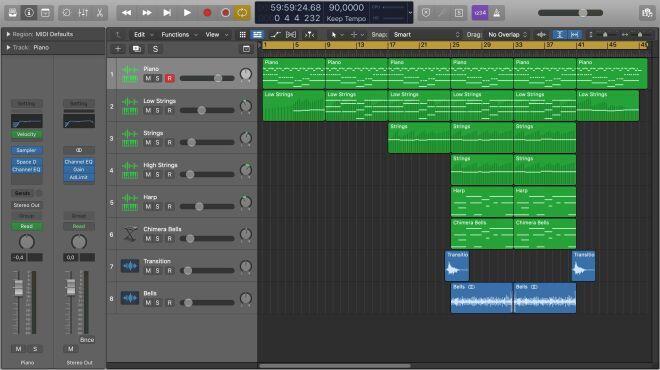The width and height of the screenshot is (660, 370).
Task: Rewind the playhead
Action: coord(126,13)
